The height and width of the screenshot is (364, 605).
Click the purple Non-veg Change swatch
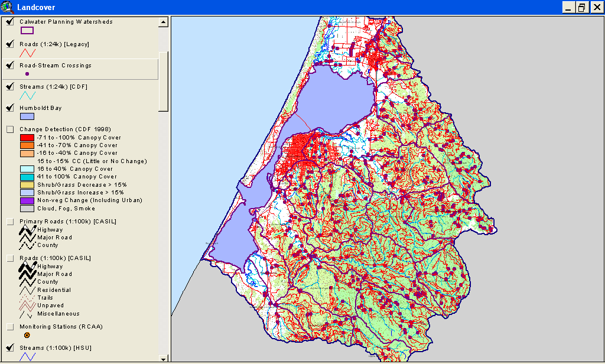coord(27,201)
